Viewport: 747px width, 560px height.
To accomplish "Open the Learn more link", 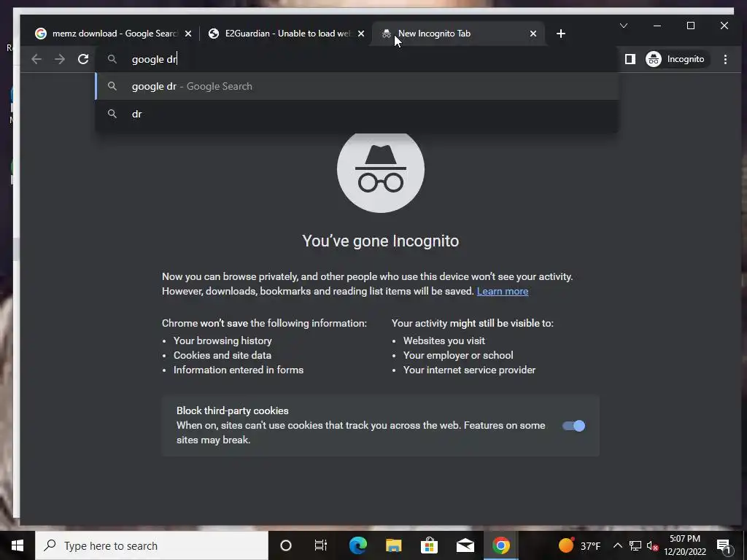I will click(x=502, y=291).
